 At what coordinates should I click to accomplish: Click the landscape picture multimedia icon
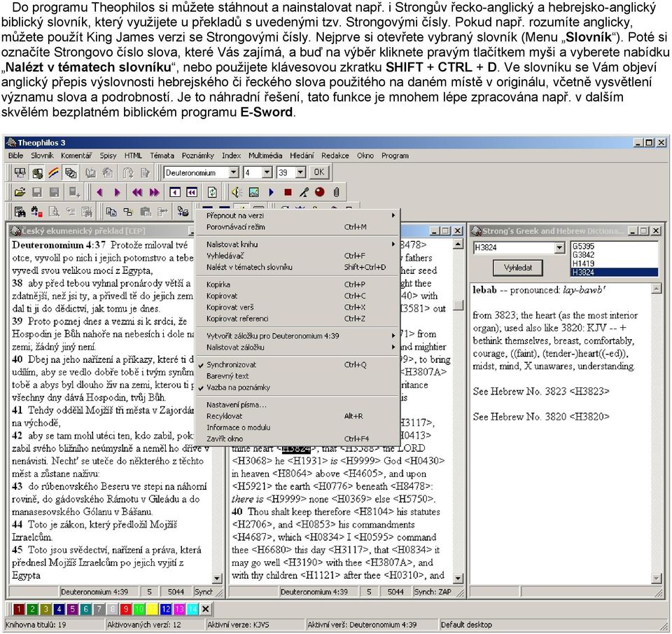click(253, 193)
